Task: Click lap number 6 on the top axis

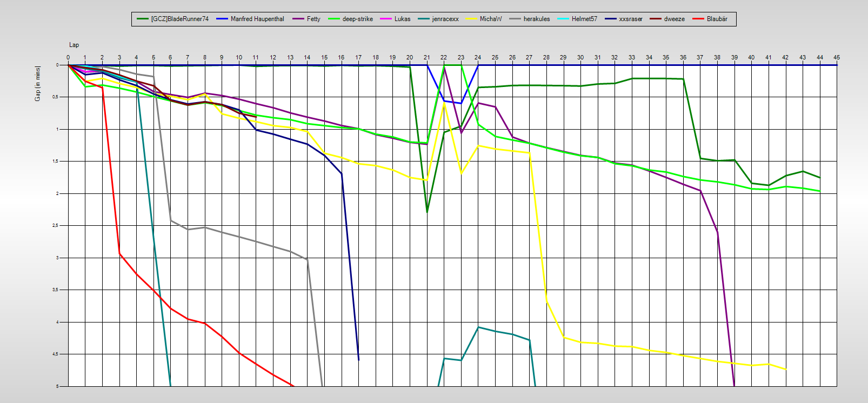Action: 170,57
